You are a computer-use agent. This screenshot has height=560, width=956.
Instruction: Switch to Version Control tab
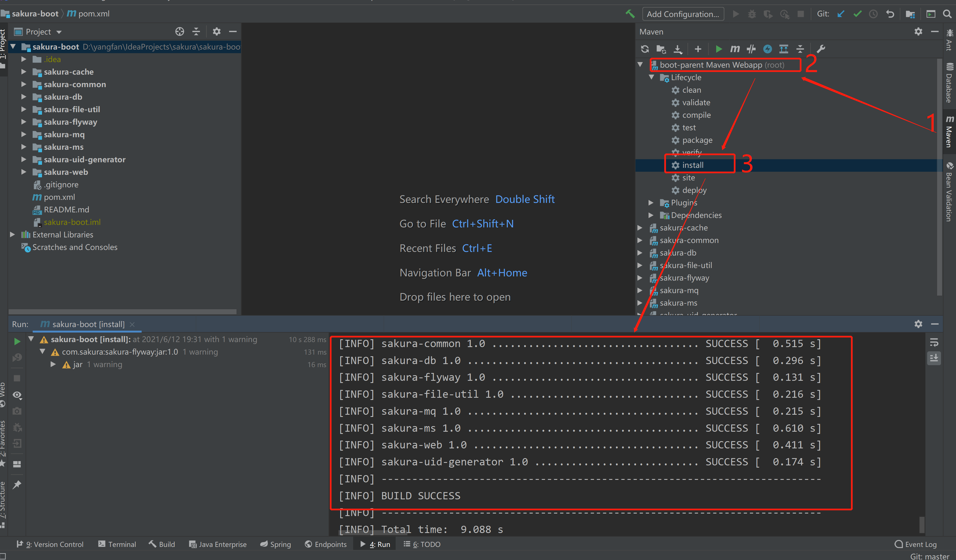click(50, 544)
